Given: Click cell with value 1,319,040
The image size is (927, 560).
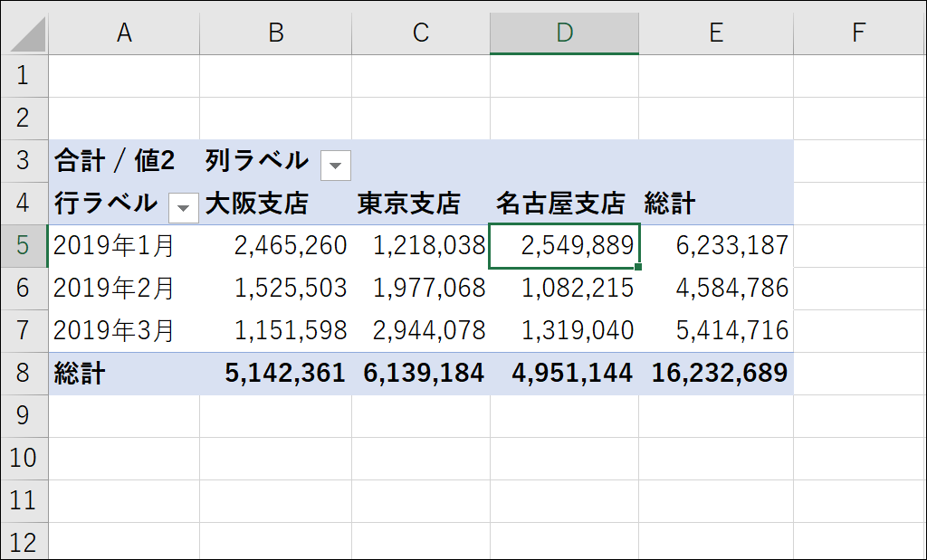Looking at the screenshot, I should click(x=565, y=331).
